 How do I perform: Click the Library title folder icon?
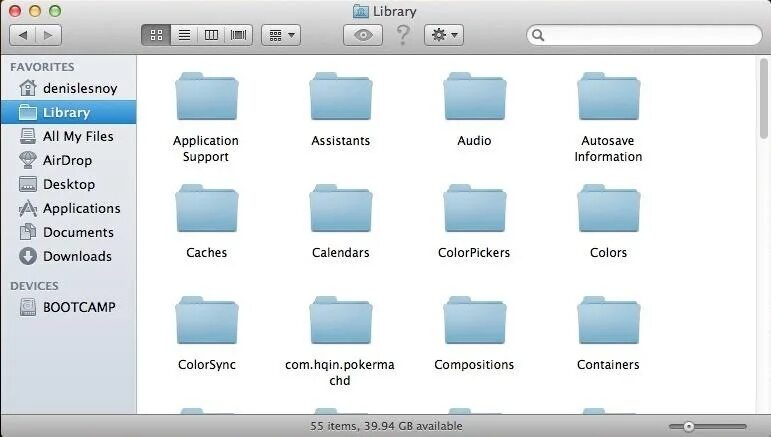point(360,11)
